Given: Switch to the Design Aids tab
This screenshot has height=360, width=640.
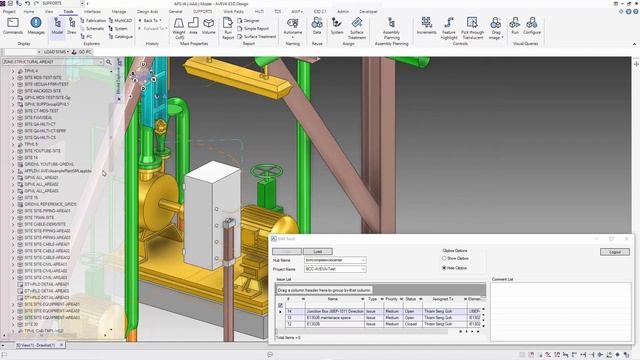Looking at the screenshot, I should 147,12.
